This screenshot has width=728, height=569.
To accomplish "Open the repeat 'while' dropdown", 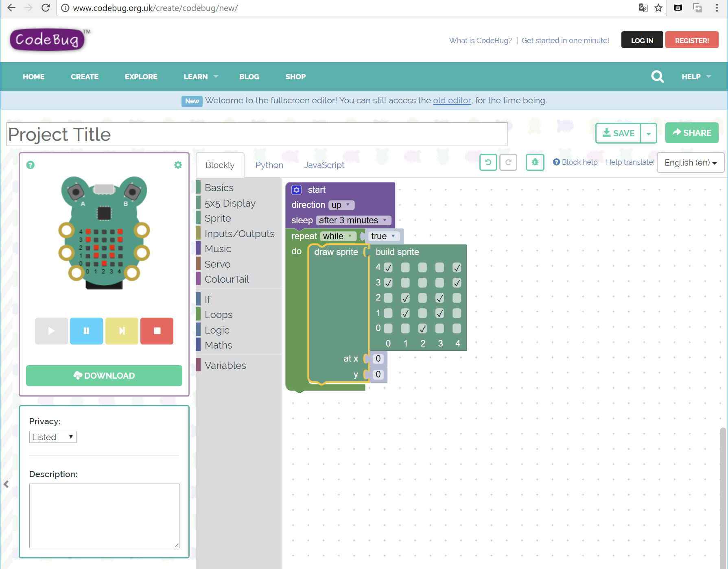I will point(338,236).
